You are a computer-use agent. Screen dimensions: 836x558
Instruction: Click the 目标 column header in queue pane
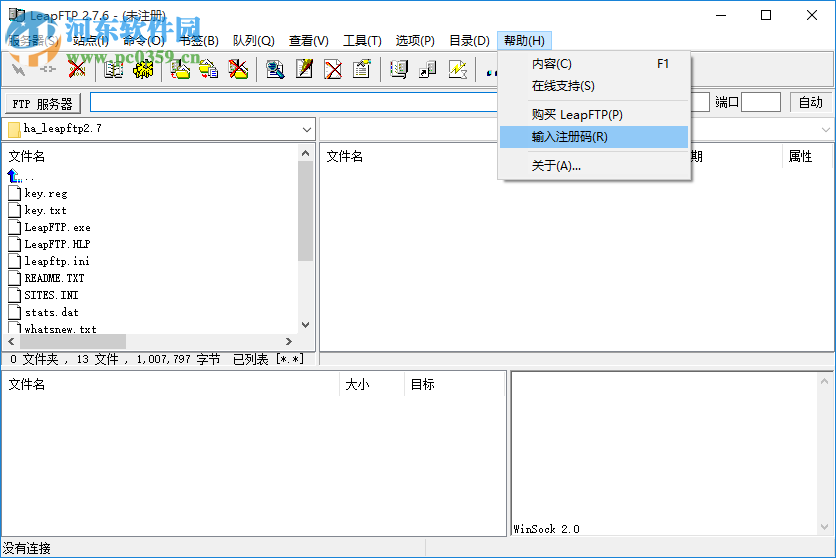(x=422, y=384)
